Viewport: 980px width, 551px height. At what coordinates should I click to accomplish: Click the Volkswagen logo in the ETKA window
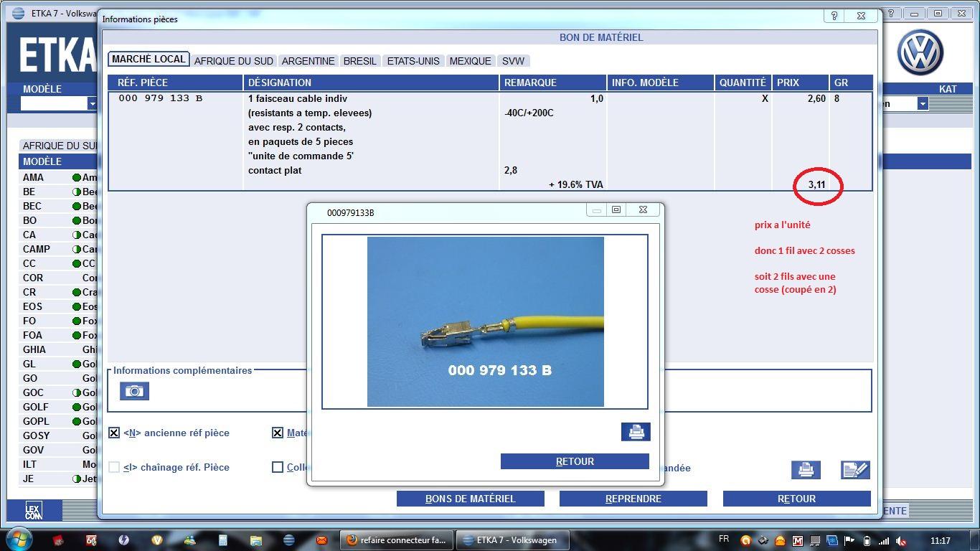coord(920,52)
